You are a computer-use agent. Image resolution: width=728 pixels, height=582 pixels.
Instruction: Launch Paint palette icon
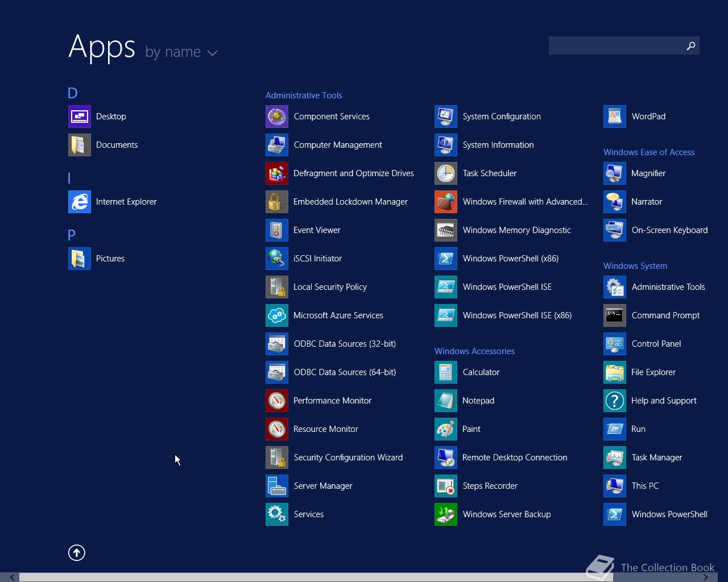pos(446,429)
